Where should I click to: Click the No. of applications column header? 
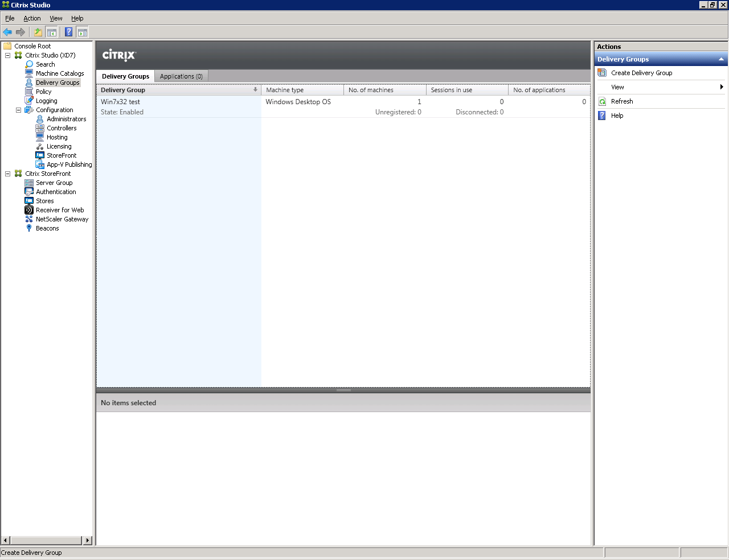[549, 90]
